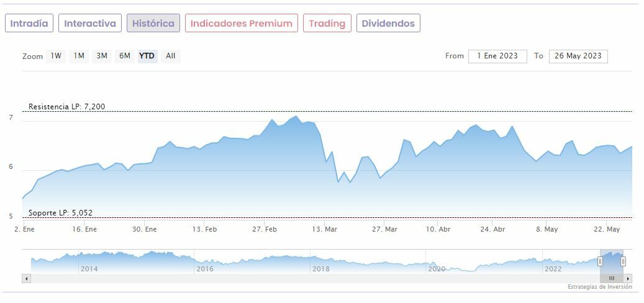Click the navigator scrollbar left arrow
This screenshot has height=303, width=644.
[x=26, y=279]
